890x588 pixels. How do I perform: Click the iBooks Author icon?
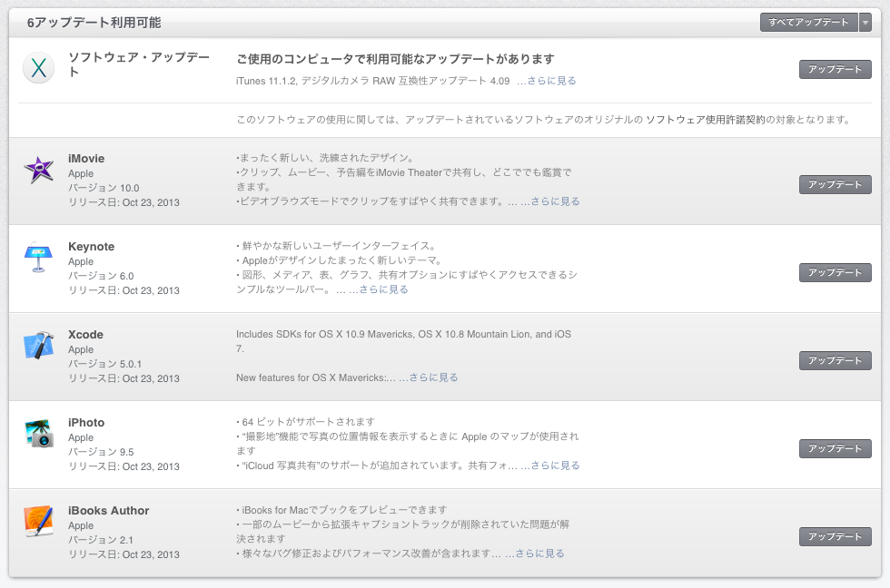click(x=38, y=522)
